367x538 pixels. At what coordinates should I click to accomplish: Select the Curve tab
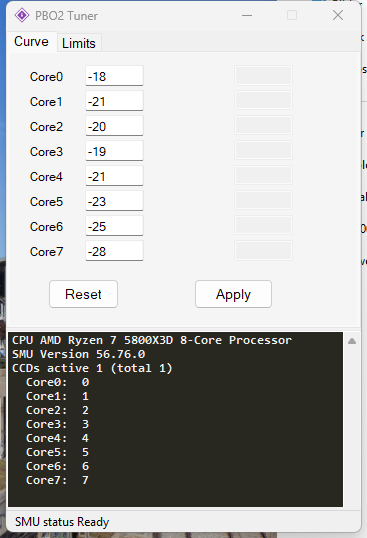pyautogui.click(x=31, y=42)
